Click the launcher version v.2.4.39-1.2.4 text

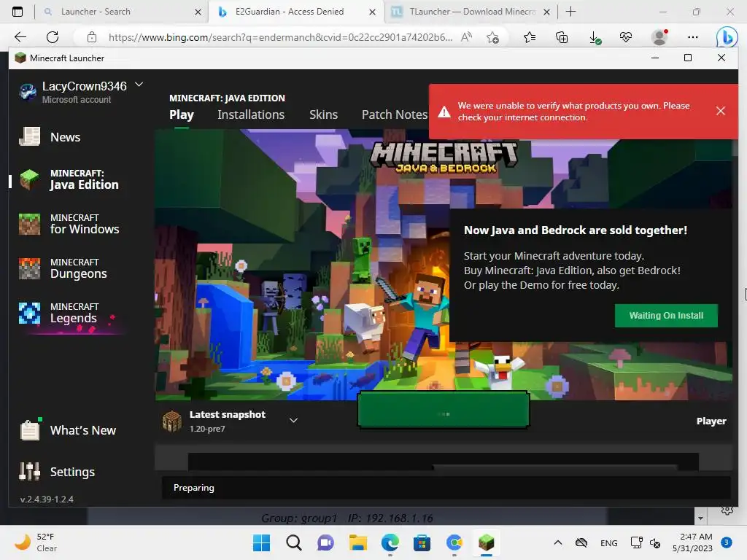[47, 499]
